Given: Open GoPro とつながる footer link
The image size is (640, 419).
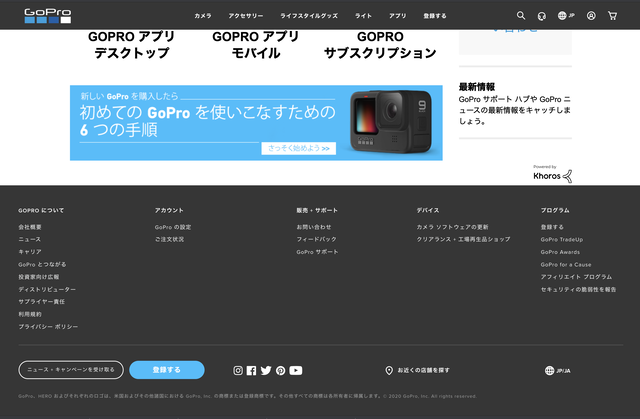Looking at the screenshot, I should tap(42, 264).
